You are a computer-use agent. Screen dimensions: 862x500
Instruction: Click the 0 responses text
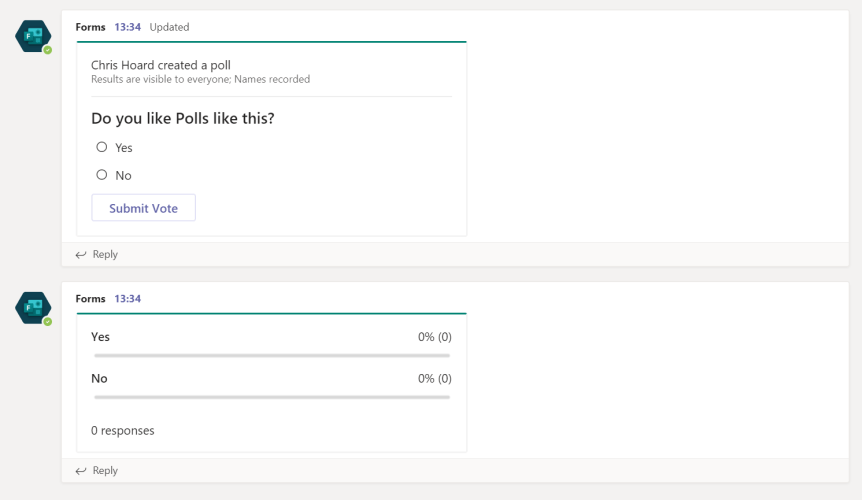pyautogui.click(x=123, y=431)
